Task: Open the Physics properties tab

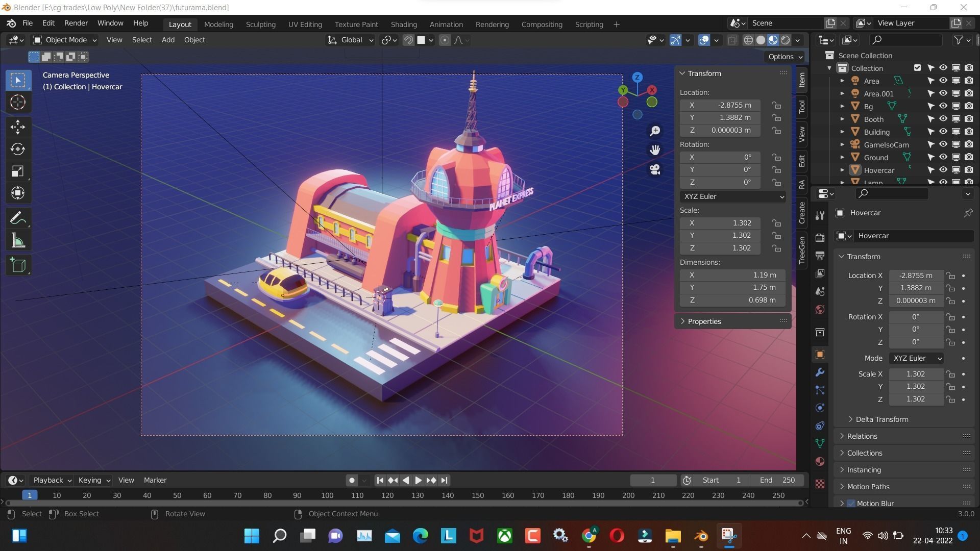Action: [x=820, y=408]
